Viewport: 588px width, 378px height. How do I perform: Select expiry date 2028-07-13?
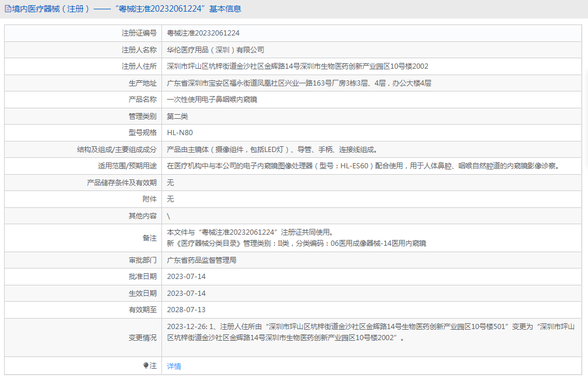tap(186, 310)
